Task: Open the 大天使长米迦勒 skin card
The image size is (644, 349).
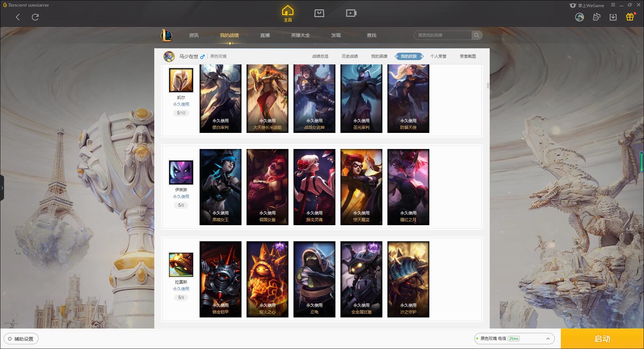Action: tap(267, 99)
